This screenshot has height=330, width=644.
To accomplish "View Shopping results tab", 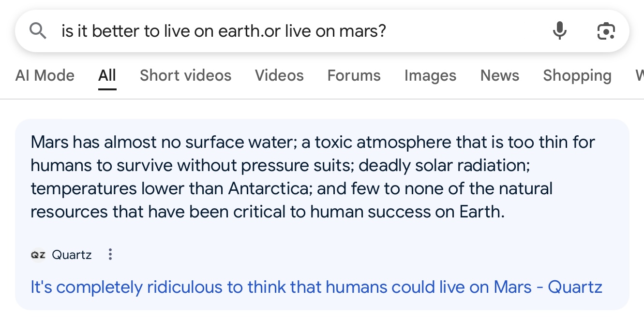I will coord(577,76).
